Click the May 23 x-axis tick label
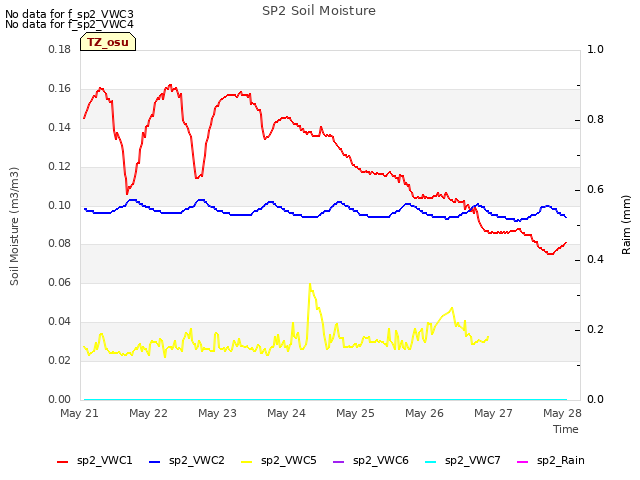 [217, 413]
